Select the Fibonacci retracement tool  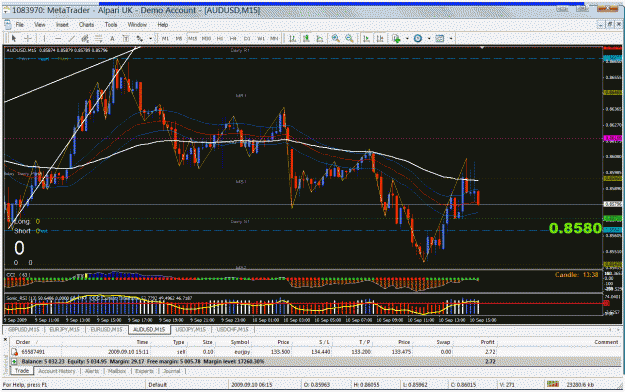point(98,38)
